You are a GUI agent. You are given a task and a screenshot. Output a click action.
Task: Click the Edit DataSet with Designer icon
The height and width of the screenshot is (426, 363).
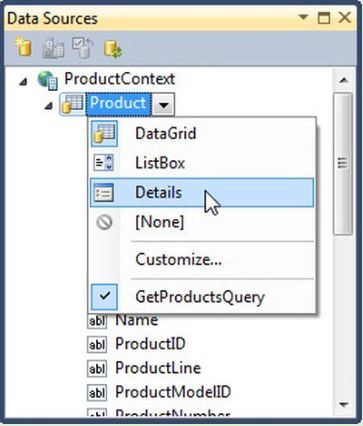[x=53, y=48]
